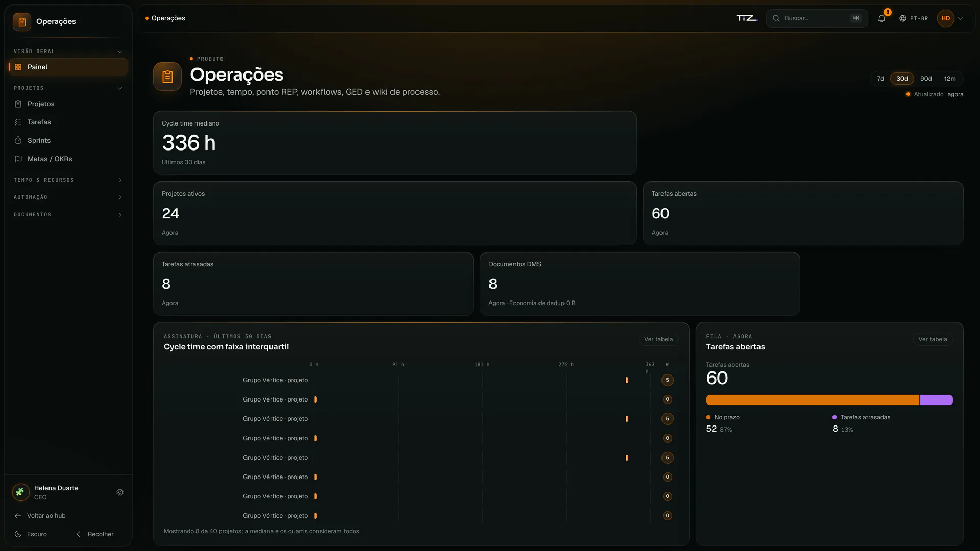This screenshot has height=551, width=980.
Task: Open Metas / OKRs menu item
Action: (x=68, y=159)
